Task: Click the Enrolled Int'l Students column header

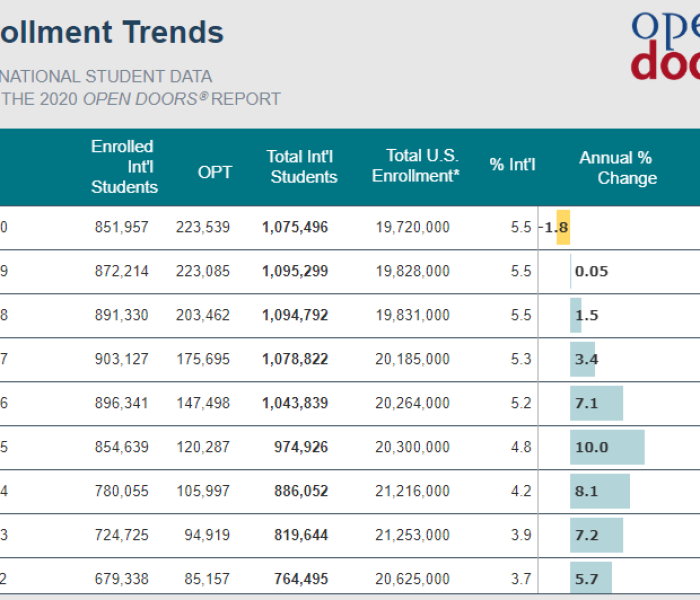Action: coord(124,167)
